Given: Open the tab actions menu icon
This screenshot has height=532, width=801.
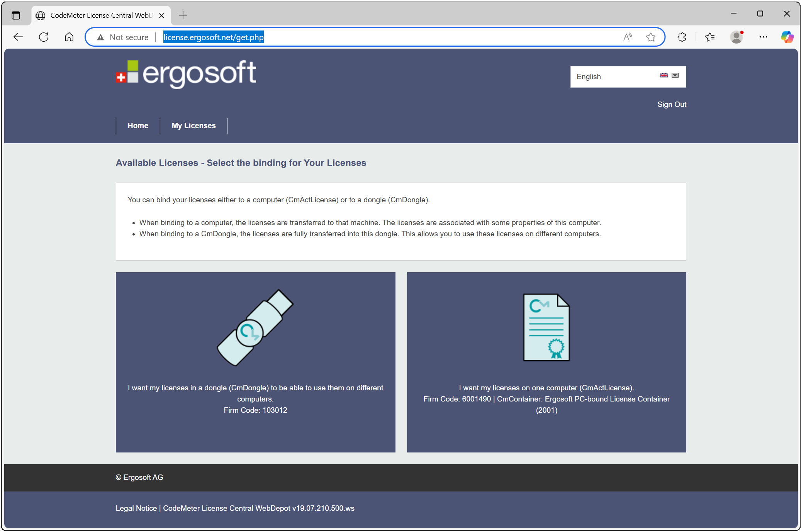Looking at the screenshot, I should [x=16, y=15].
